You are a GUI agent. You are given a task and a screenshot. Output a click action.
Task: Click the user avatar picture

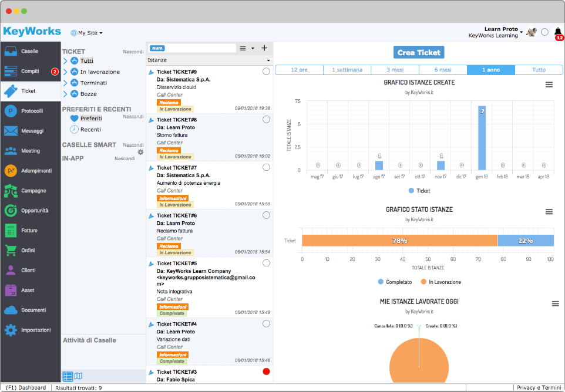pyautogui.click(x=532, y=32)
